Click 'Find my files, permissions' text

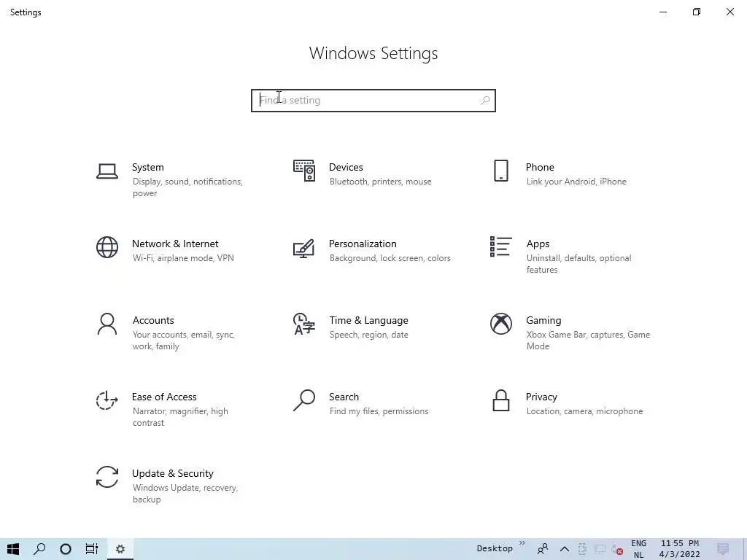point(379,411)
